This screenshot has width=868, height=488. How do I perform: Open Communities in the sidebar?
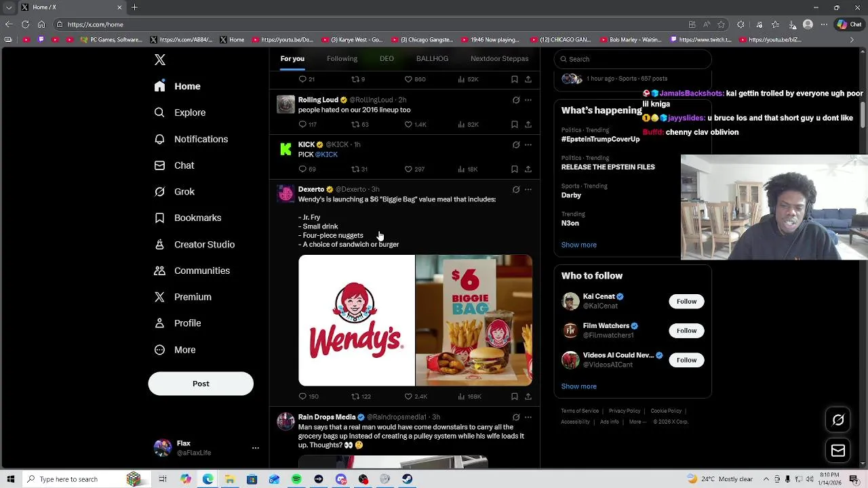191,270
